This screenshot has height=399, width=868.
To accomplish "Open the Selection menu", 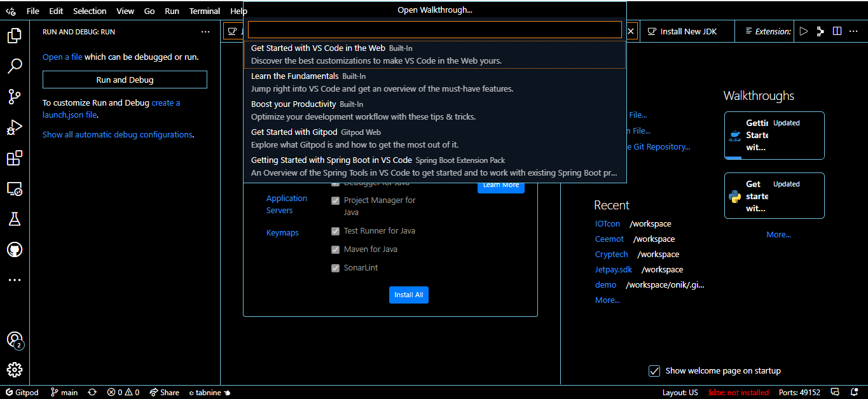I will (90, 11).
